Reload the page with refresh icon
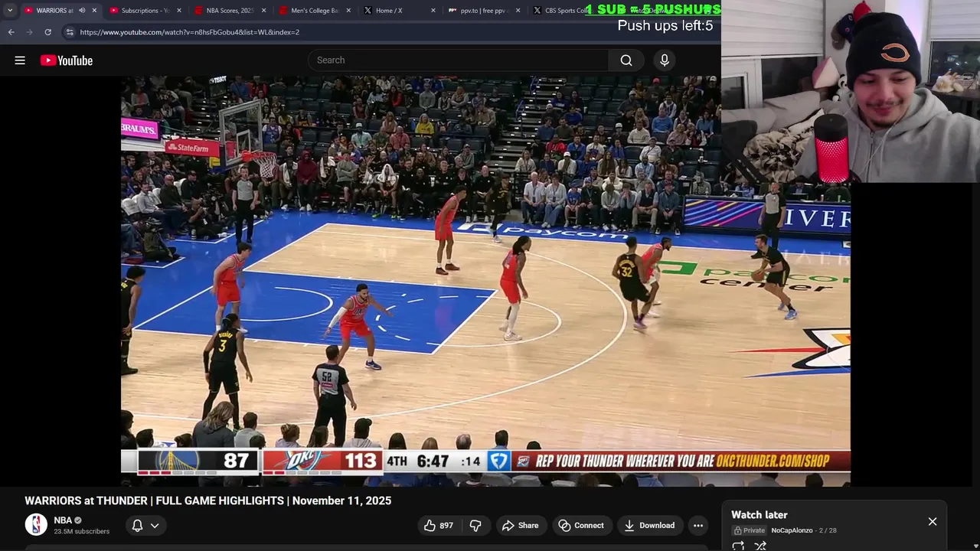Viewport: 980px width, 551px height. (x=47, y=32)
